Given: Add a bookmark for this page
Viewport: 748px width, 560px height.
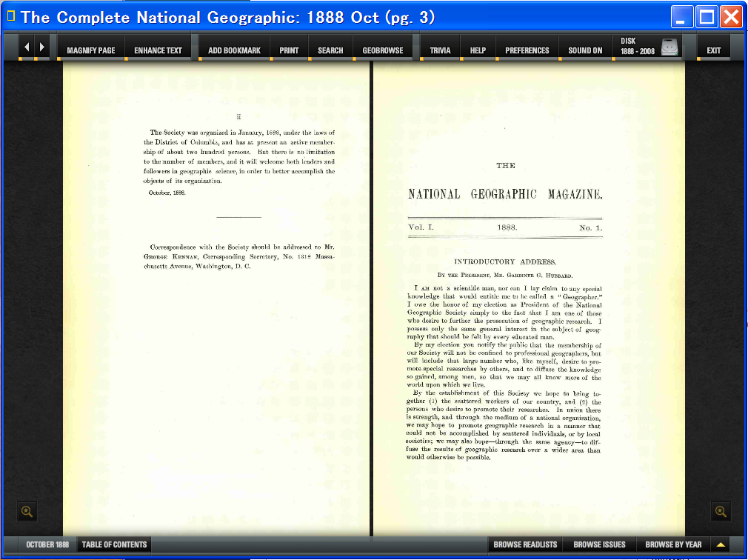Looking at the screenshot, I should pos(234,50).
